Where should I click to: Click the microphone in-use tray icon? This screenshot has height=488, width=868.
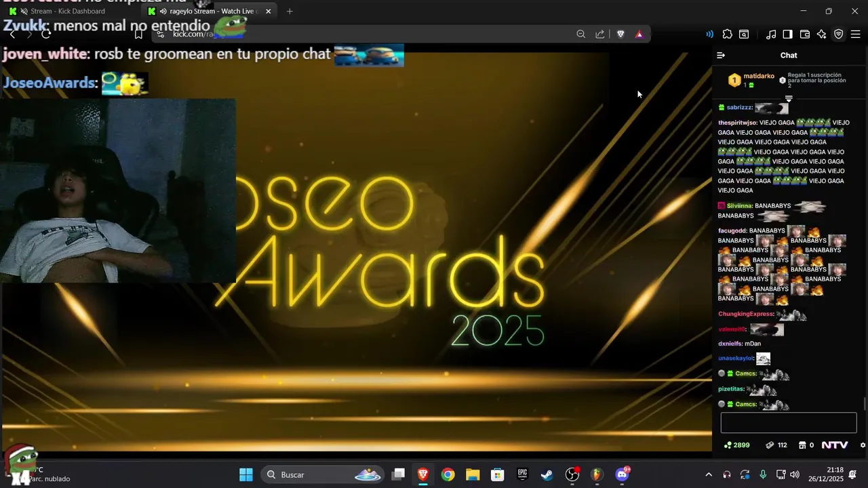click(x=763, y=474)
